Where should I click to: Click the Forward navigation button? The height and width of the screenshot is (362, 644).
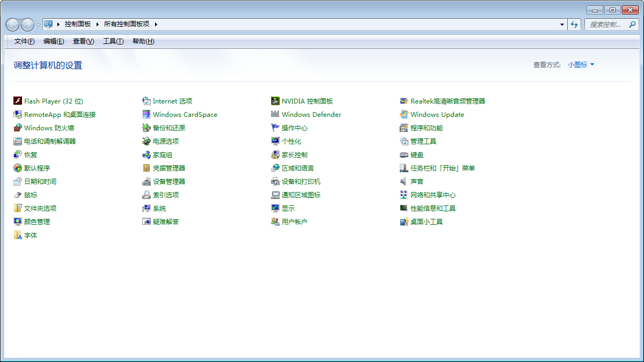pos(27,25)
